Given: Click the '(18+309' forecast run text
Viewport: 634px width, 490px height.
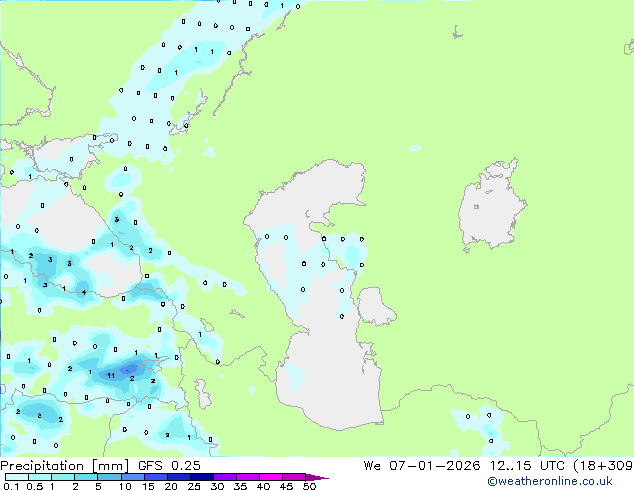Looking at the screenshot, I should [603, 466].
